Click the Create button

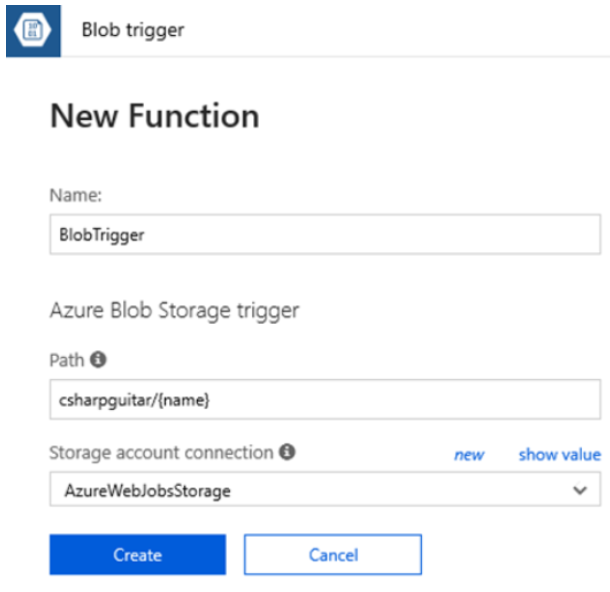coord(138,555)
